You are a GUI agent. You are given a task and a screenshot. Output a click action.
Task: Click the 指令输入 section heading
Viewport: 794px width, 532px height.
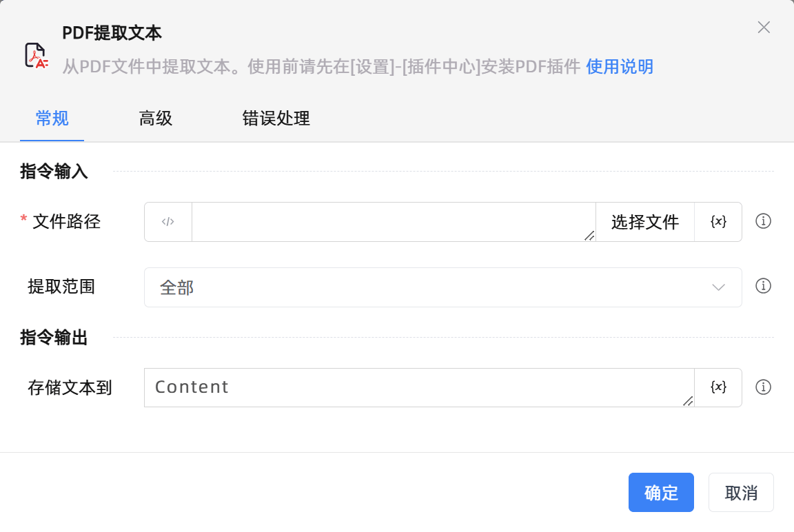(x=54, y=171)
